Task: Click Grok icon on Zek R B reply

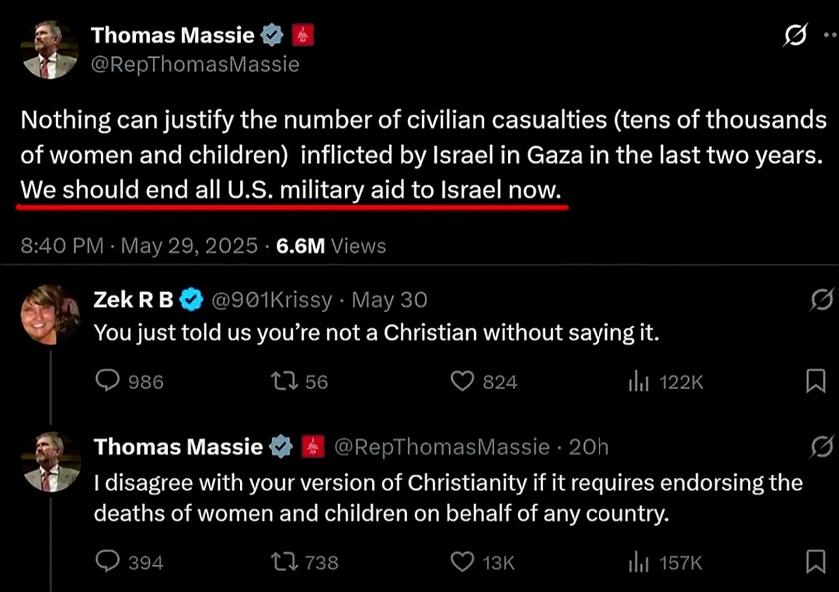Action: coord(821,300)
